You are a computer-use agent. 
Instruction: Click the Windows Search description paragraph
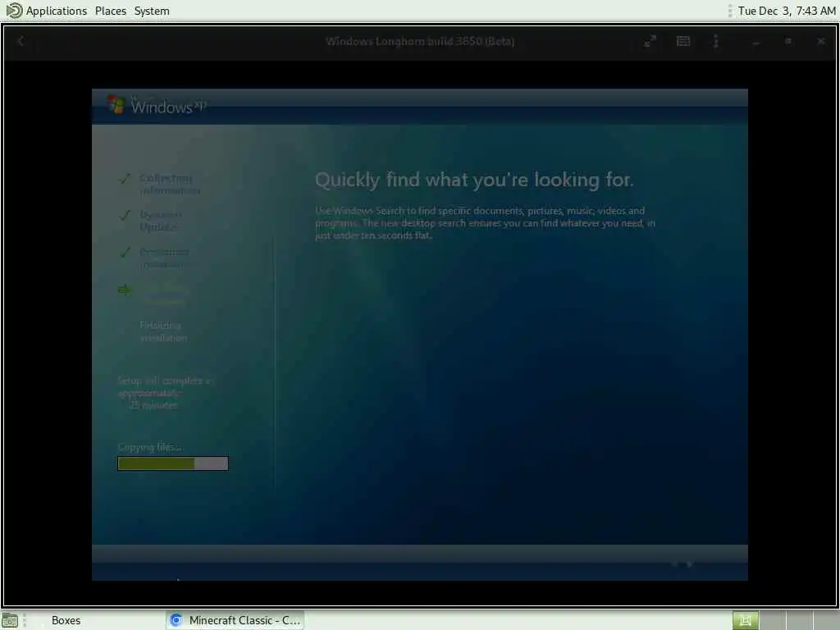tap(485, 223)
